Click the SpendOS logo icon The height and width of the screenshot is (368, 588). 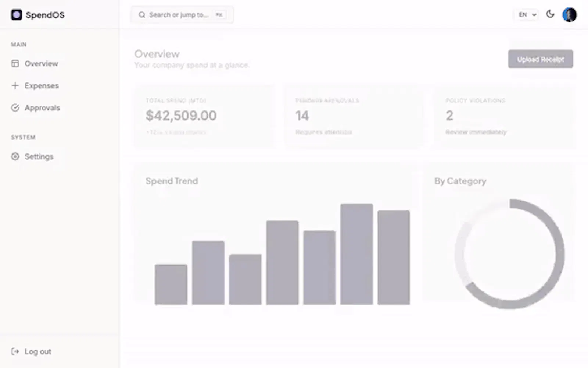[16, 15]
